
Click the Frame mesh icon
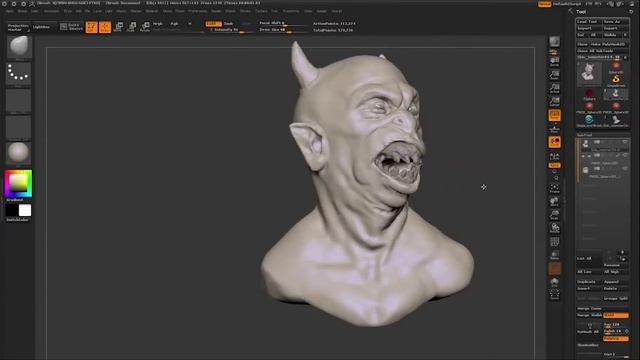tap(554, 189)
